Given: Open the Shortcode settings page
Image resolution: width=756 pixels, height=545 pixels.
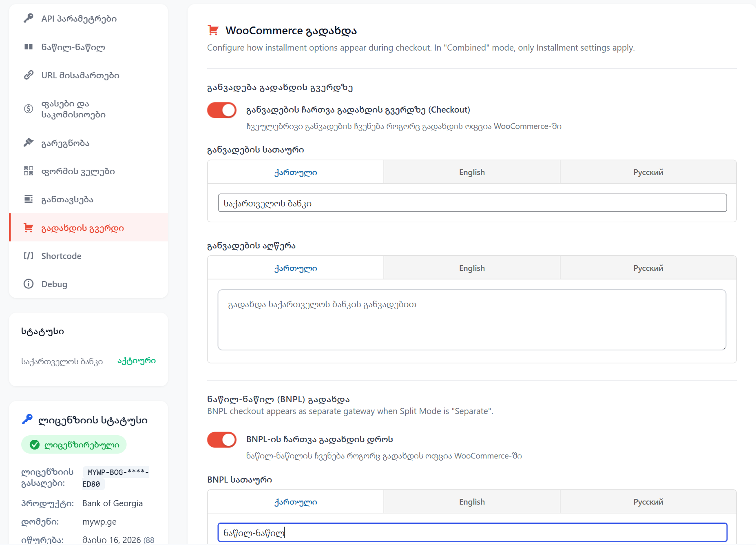Looking at the screenshot, I should click(61, 256).
